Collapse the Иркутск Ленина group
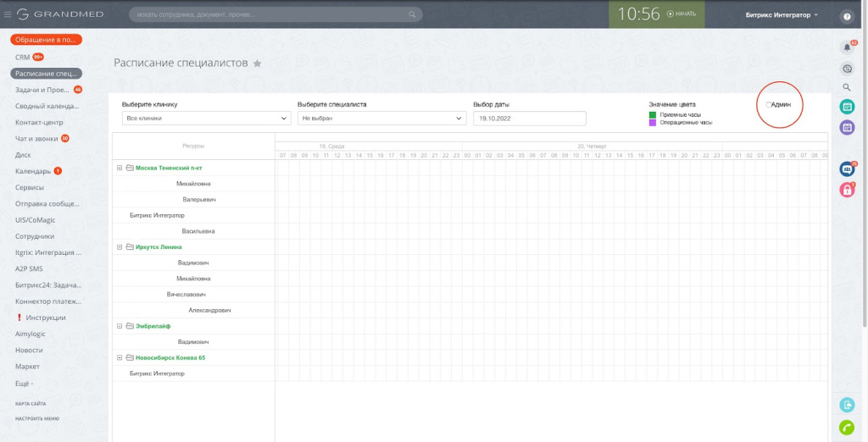The height and width of the screenshot is (442, 868). tap(120, 247)
